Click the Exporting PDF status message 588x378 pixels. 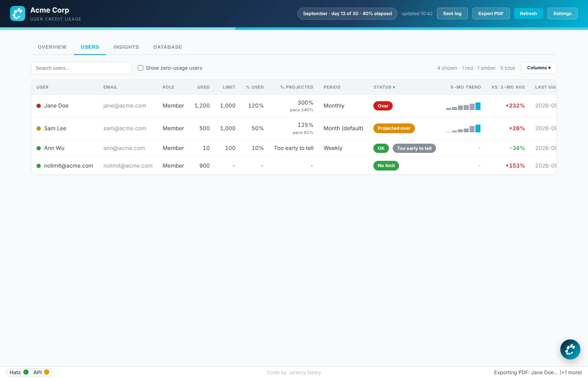pyautogui.click(x=538, y=373)
